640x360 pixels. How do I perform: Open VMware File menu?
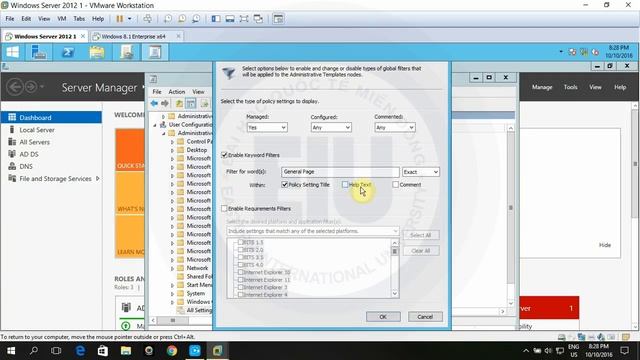(x=10, y=19)
